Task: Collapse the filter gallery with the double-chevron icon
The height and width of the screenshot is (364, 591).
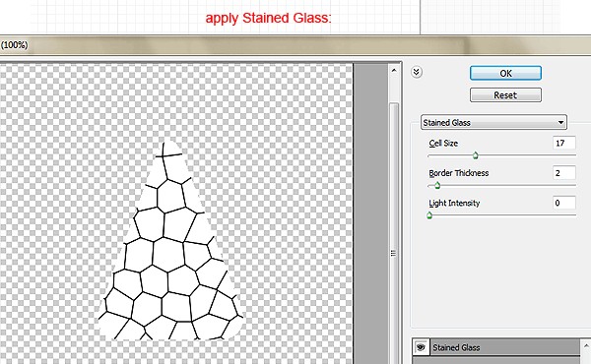Action: (x=417, y=72)
